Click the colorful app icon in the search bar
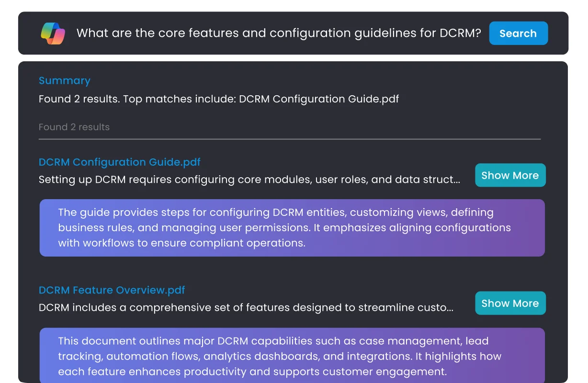588x383 pixels. coord(52,33)
